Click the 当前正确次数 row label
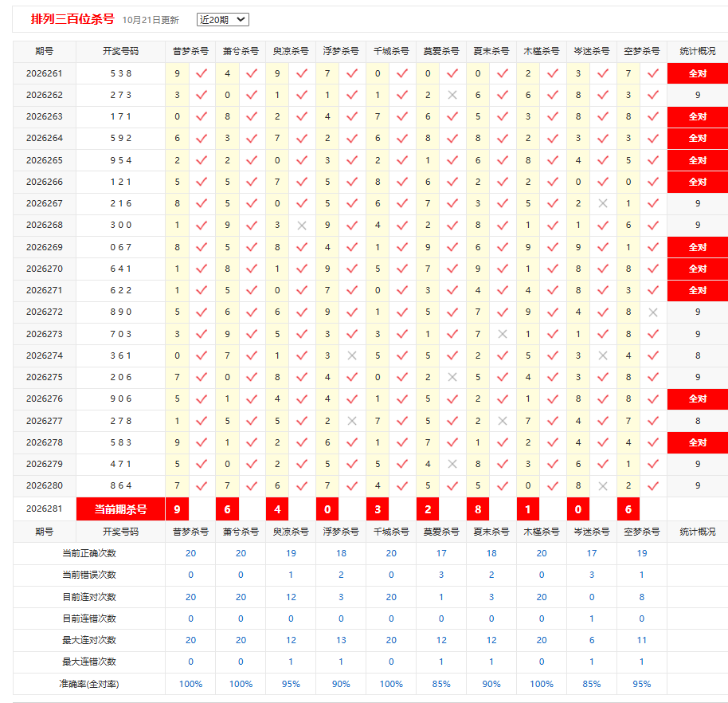The width and height of the screenshot is (728, 703). click(x=89, y=553)
